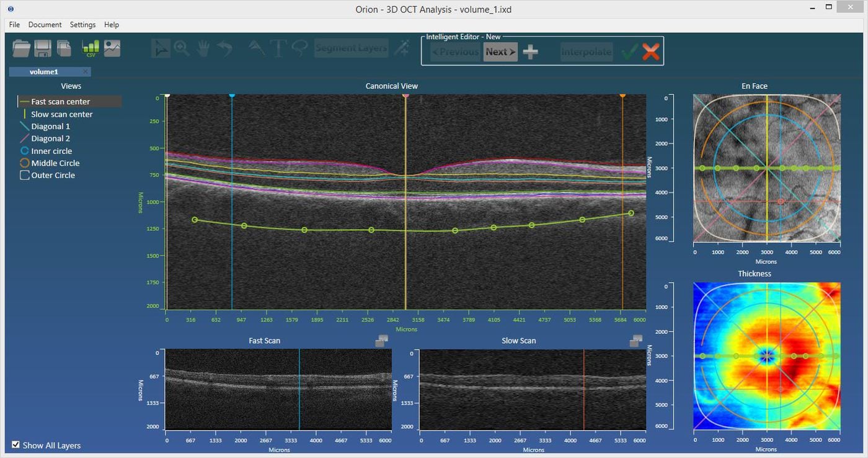The image size is (868, 458).
Task: Select the arrow pointer tool
Action: tap(161, 48)
